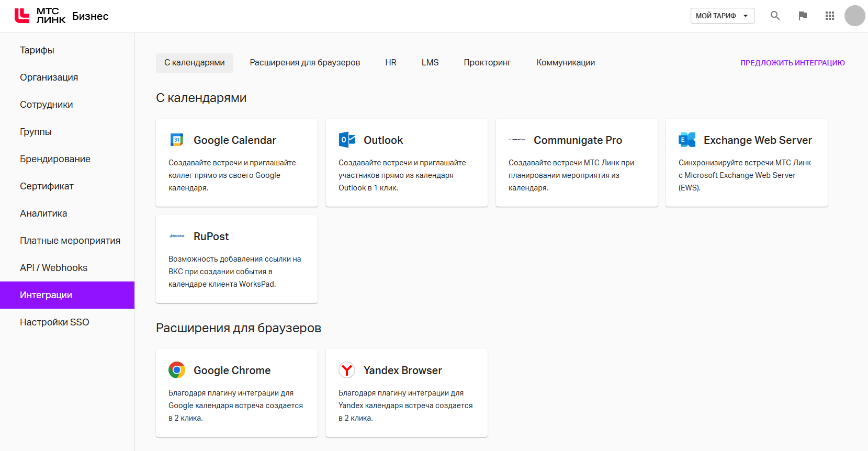Open the apps grid icon
868x451 pixels.
830,16
